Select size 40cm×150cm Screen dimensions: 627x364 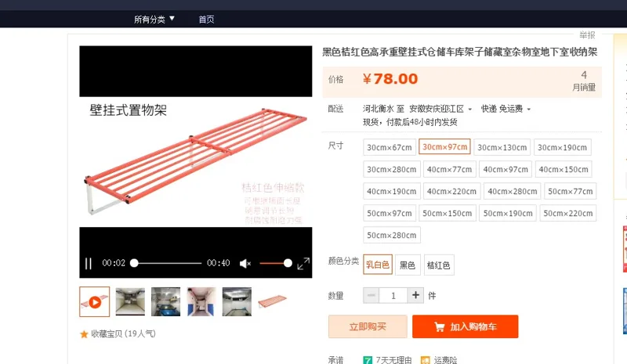564,169
